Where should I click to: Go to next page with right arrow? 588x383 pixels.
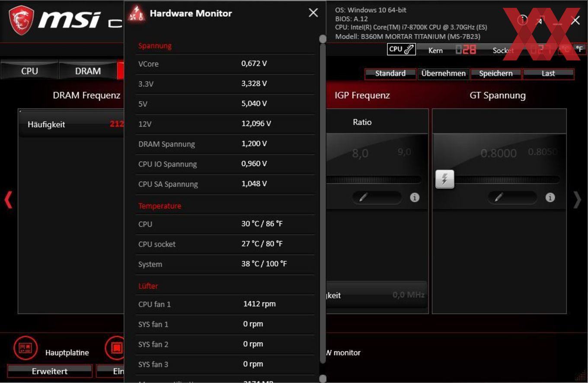point(577,200)
